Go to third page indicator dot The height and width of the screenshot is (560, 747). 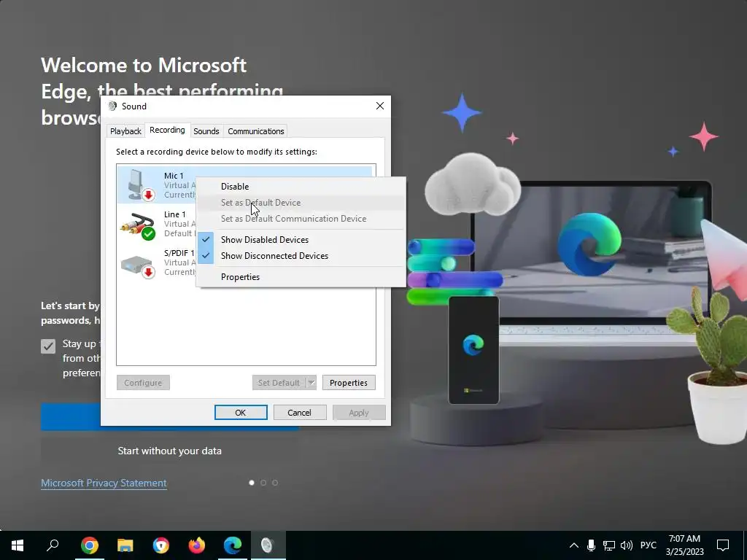(275, 483)
